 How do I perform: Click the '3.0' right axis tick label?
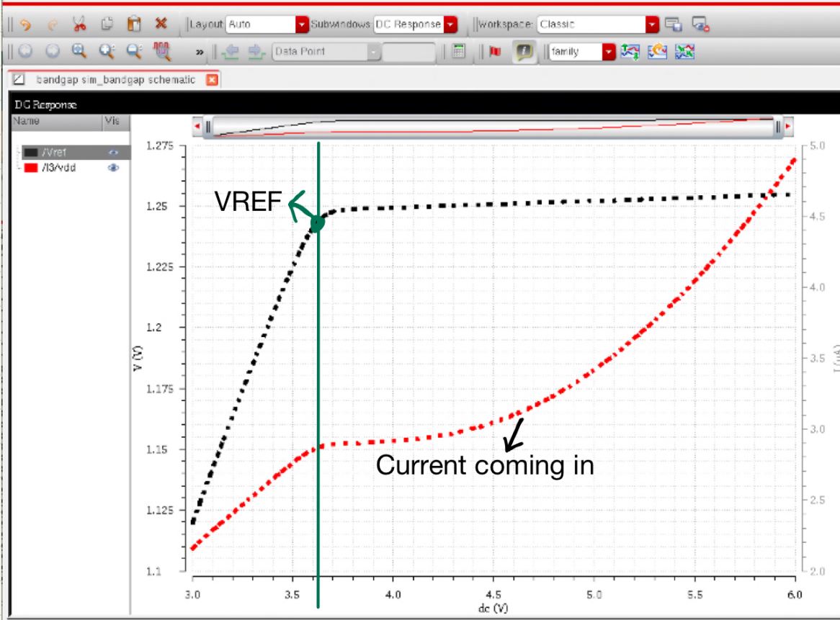tap(817, 429)
